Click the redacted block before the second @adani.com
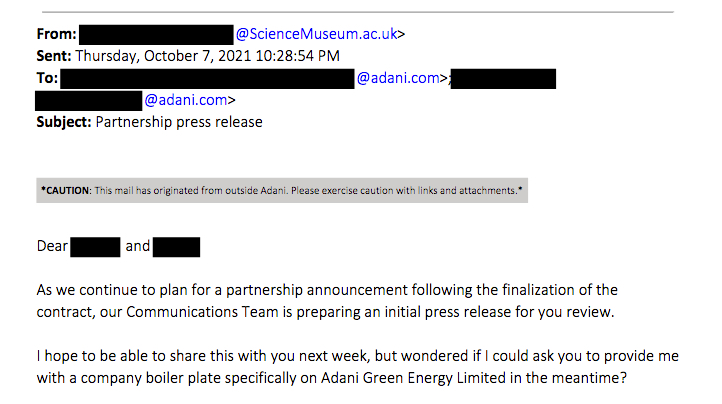The image size is (722, 404). click(89, 100)
